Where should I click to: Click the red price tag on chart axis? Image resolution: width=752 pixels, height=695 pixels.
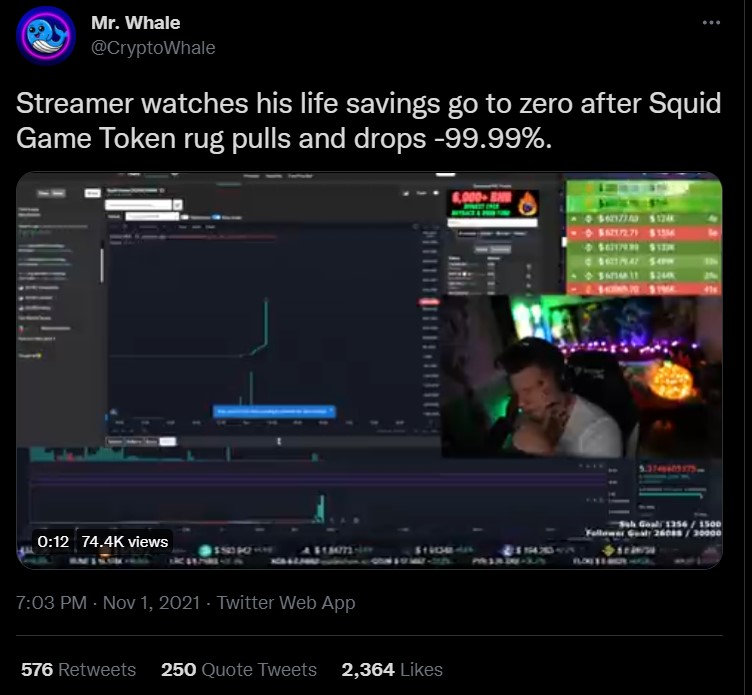point(429,302)
